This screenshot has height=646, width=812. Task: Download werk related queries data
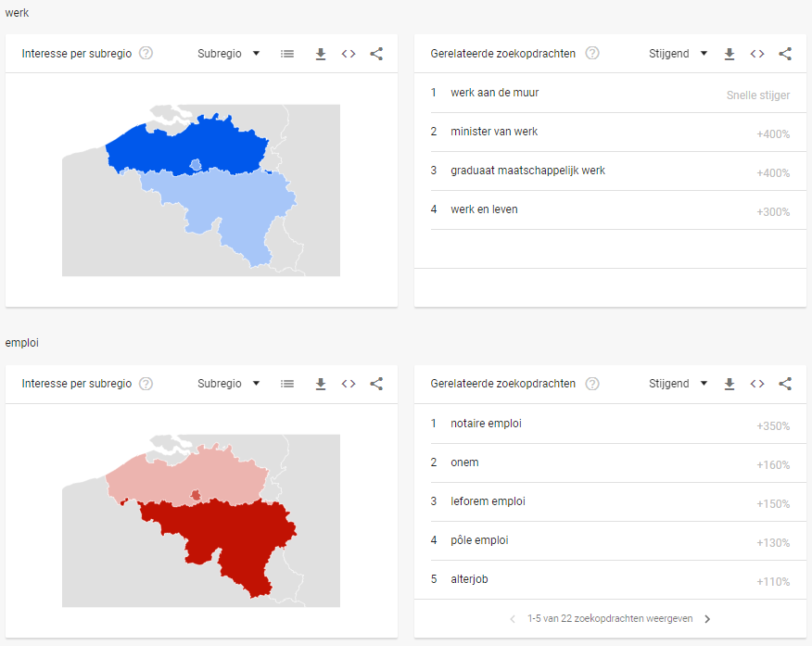tap(730, 54)
